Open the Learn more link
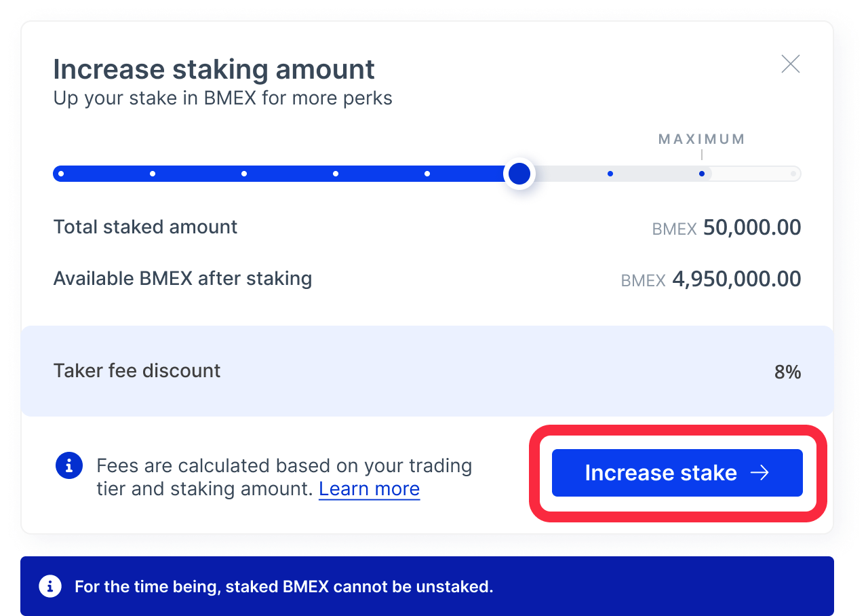 [x=369, y=488]
